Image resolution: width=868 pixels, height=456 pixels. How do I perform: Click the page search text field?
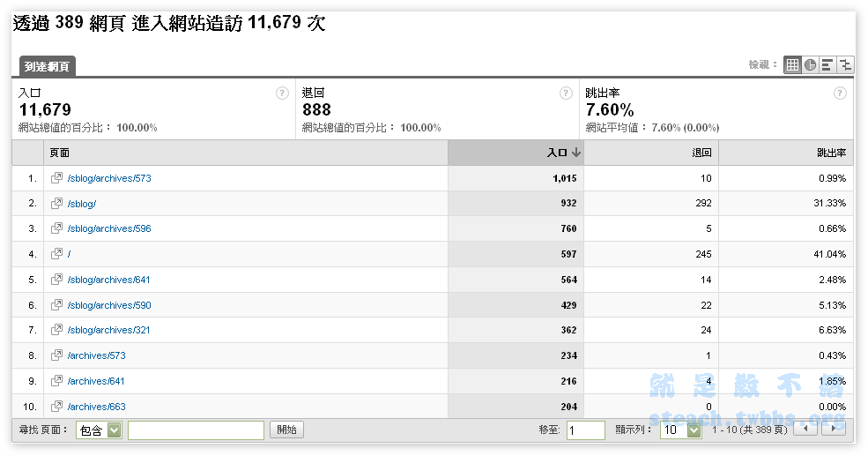[x=196, y=430]
